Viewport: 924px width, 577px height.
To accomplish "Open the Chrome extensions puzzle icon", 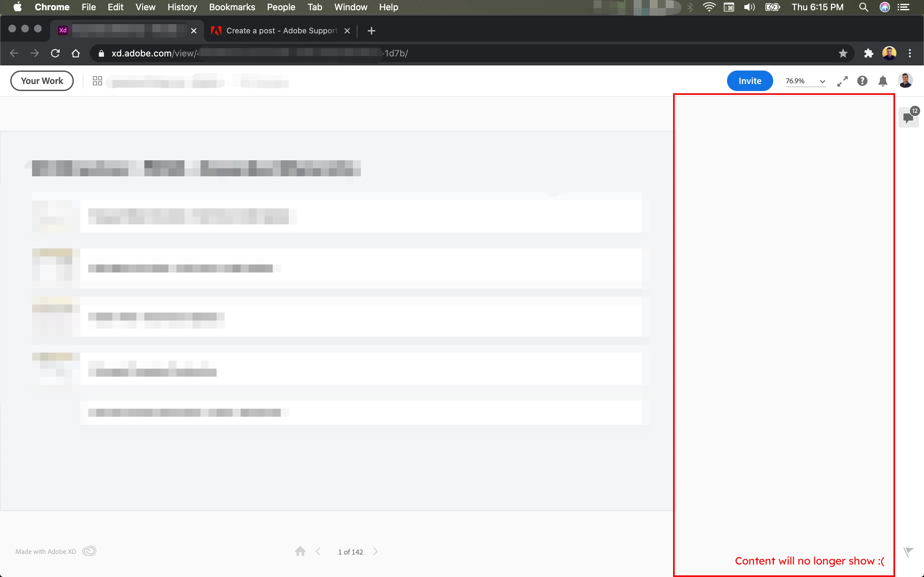I will click(868, 54).
